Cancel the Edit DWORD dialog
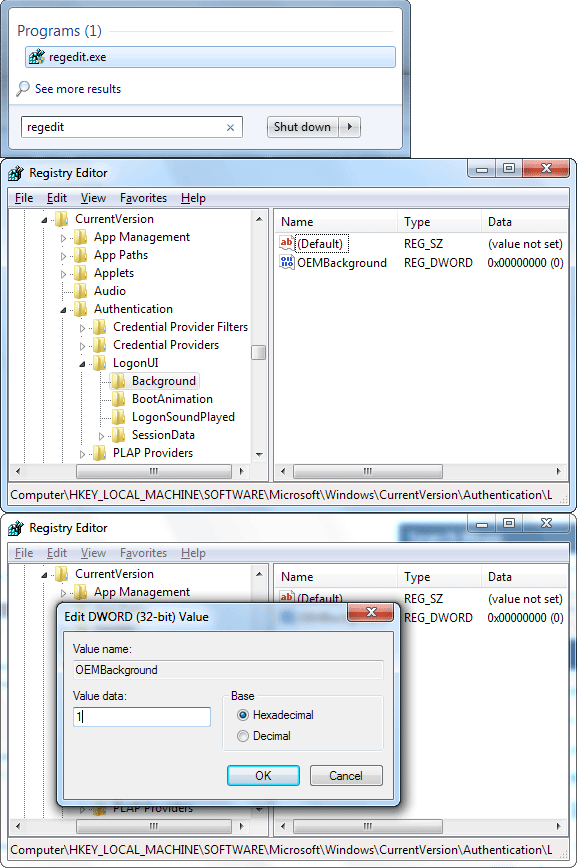The image size is (577, 868). click(346, 776)
